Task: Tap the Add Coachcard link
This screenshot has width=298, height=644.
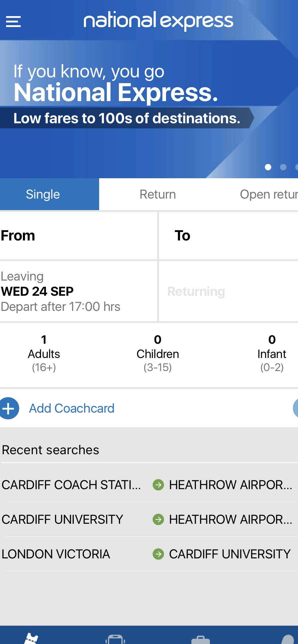Action: point(72,408)
